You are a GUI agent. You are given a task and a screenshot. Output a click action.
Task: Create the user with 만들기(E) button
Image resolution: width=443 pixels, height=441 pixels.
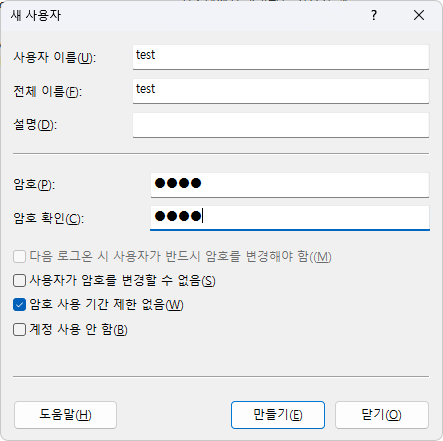[278, 415]
